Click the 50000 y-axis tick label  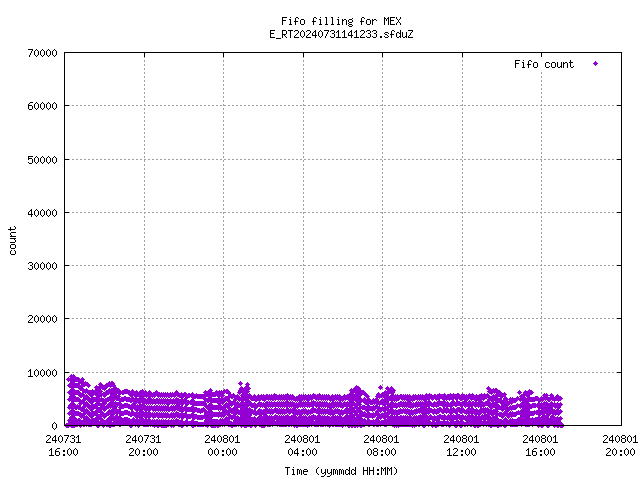(x=42, y=160)
